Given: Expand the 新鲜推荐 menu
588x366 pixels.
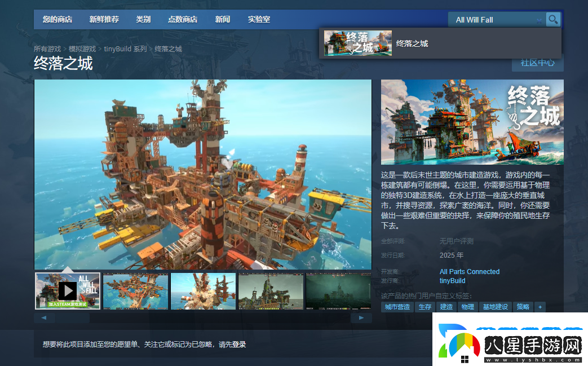Looking at the screenshot, I should (104, 19).
